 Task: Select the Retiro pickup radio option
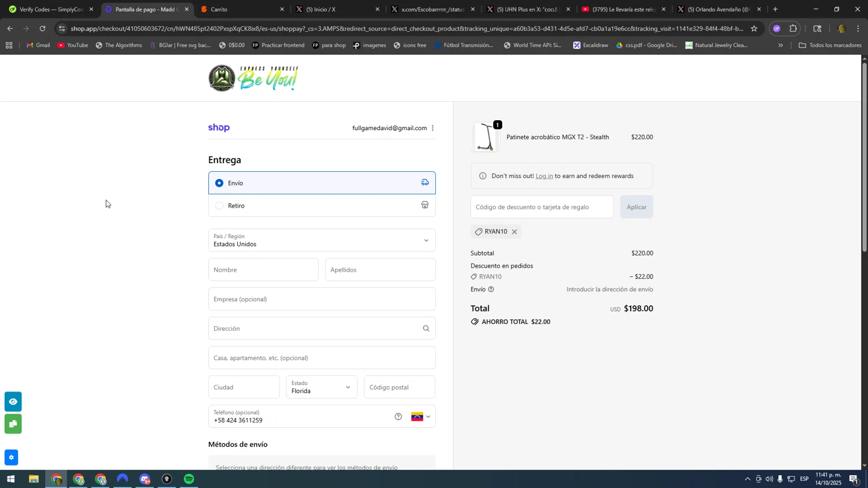click(219, 206)
